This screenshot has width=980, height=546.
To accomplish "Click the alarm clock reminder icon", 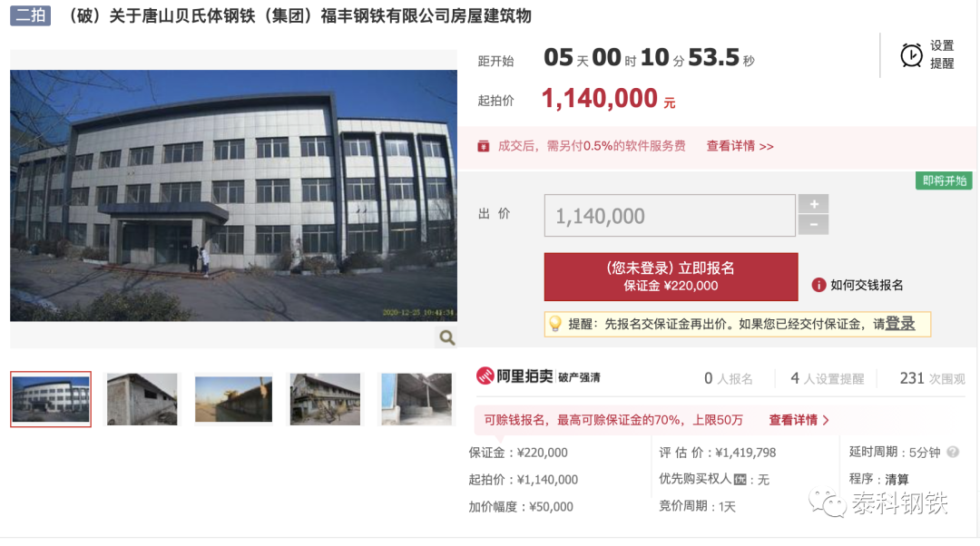I will pos(911,55).
